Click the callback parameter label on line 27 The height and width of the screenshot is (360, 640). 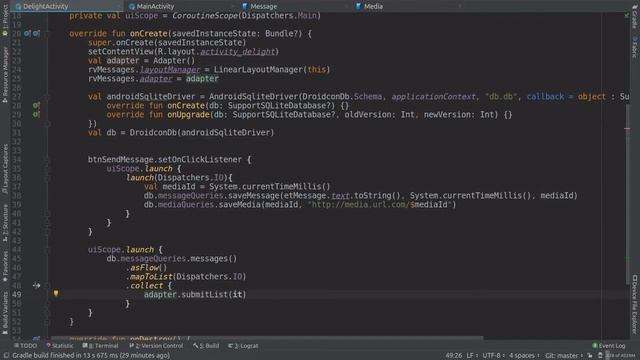pos(545,97)
